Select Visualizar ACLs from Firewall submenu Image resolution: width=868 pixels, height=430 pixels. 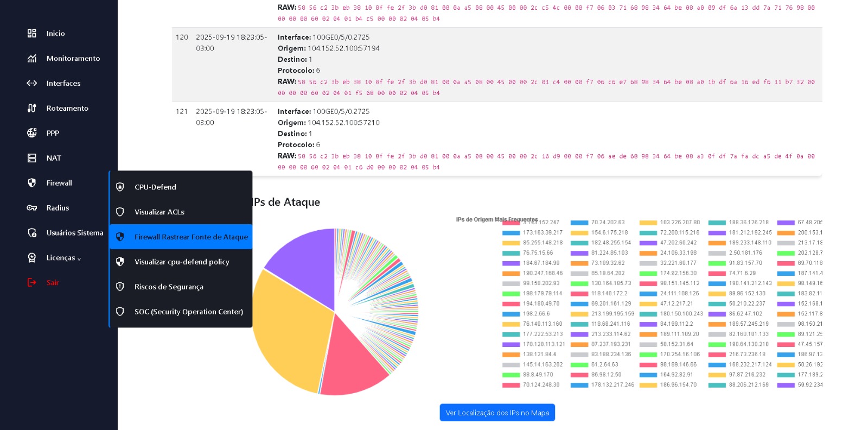(x=159, y=212)
